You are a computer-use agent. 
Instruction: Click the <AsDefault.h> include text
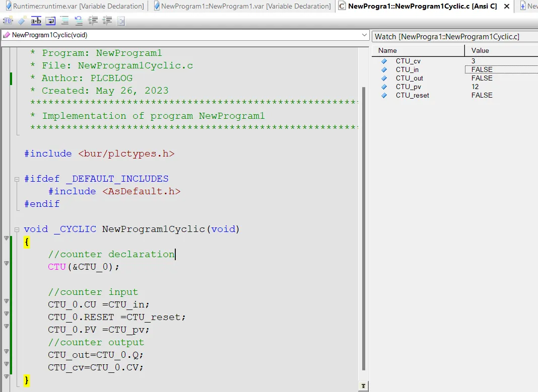click(x=142, y=192)
